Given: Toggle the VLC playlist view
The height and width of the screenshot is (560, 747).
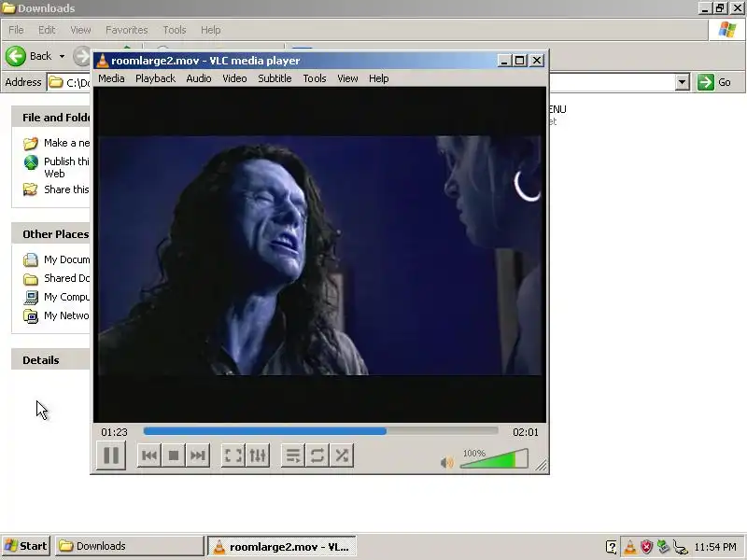Looking at the screenshot, I should [x=293, y=455].
